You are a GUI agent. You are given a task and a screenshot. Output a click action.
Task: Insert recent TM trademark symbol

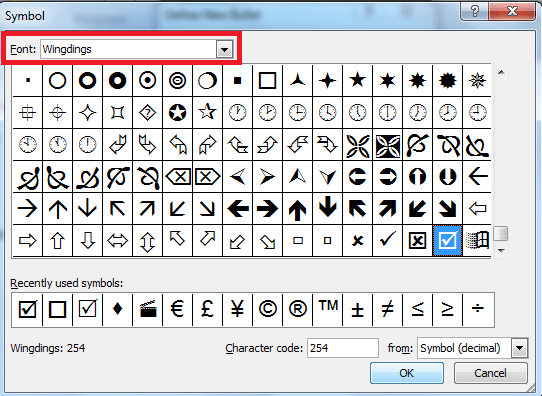tap(327, 309)
